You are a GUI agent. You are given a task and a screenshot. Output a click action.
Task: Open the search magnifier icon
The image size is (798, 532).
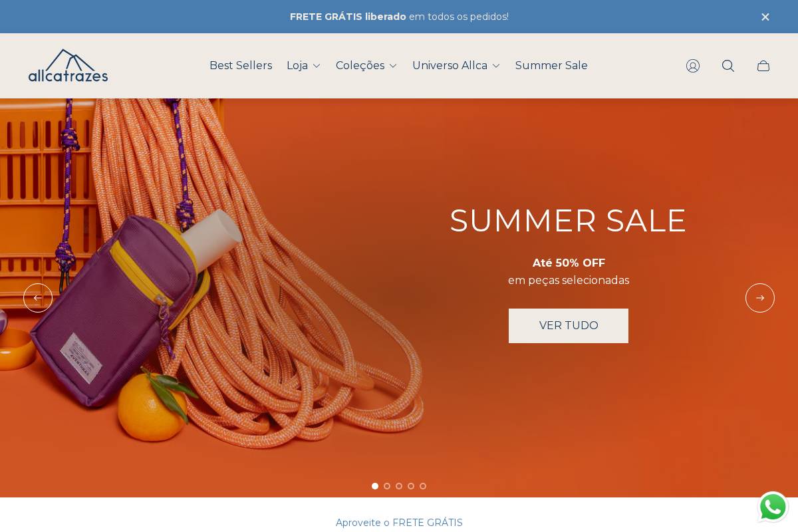(x=728, y=66)
